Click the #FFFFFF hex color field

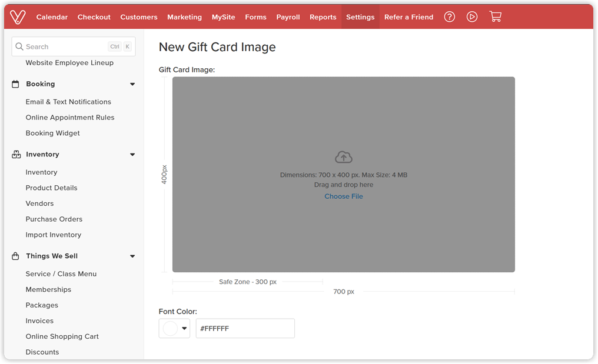click(x=245, y=329)
